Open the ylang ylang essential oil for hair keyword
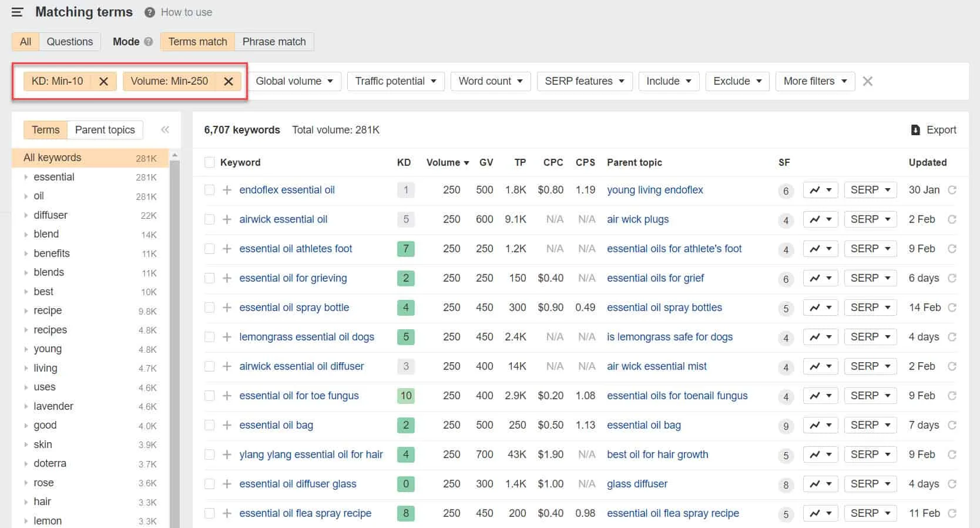The width and height of the screenshot is (980, 528). click(x=311, y=455)
